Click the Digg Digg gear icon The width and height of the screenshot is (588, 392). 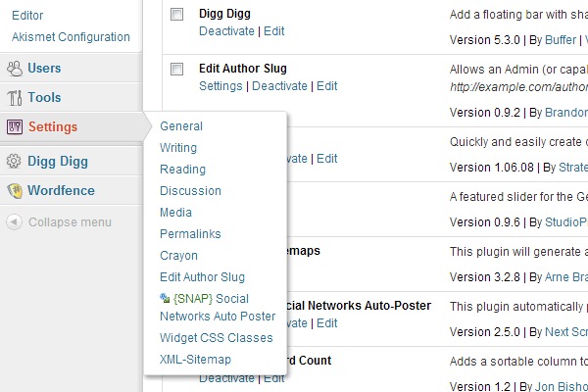[x=14, y=161]
